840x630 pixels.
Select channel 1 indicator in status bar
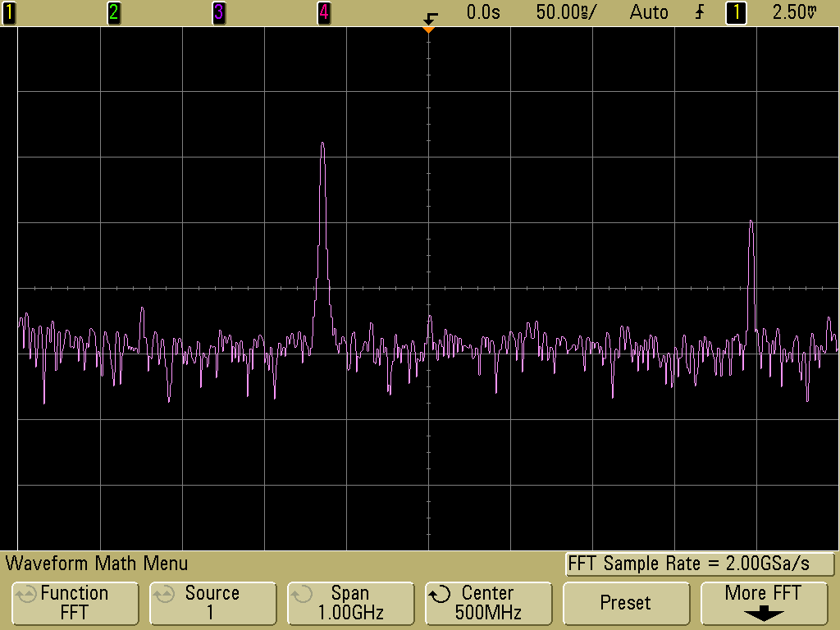pos(8,12)
